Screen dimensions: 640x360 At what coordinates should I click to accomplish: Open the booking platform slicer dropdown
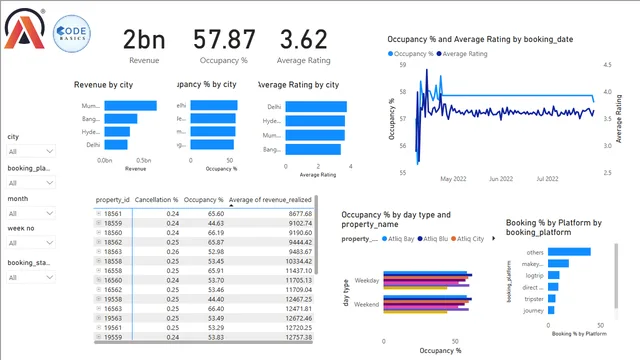[31, 183]
